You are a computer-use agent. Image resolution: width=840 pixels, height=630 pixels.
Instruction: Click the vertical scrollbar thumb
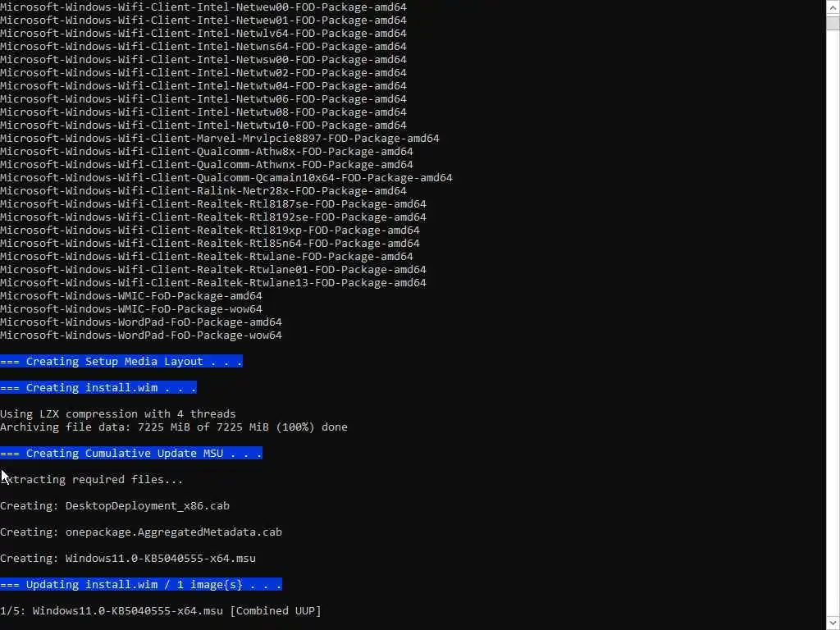pyautogui.click(x=833, y=23)
